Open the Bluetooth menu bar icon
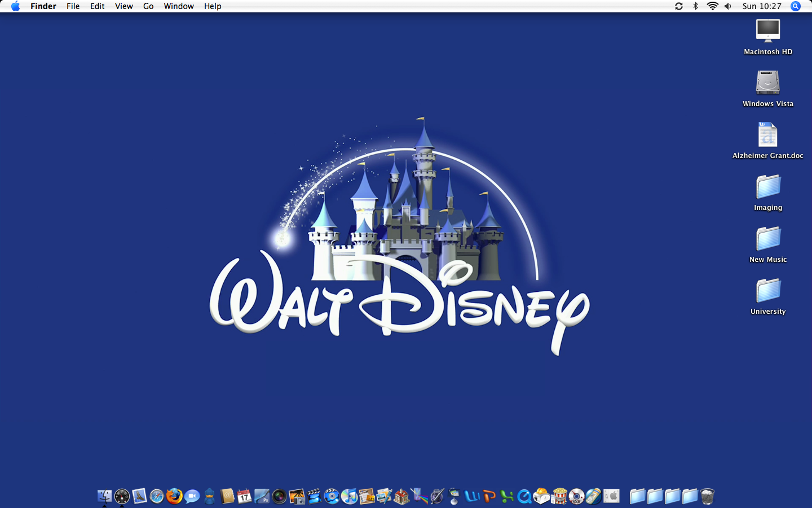Viewport: 812px width, 508px height. point(696,6)
